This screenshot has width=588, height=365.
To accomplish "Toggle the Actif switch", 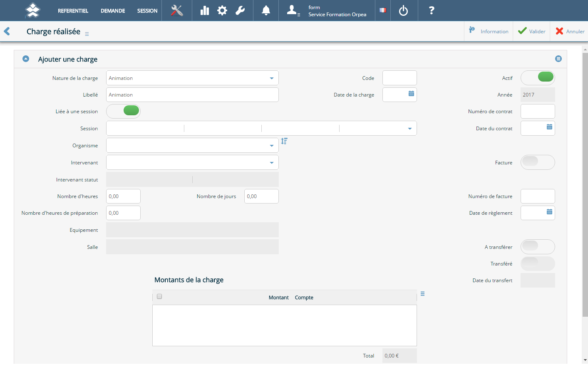I will (538, 78).
